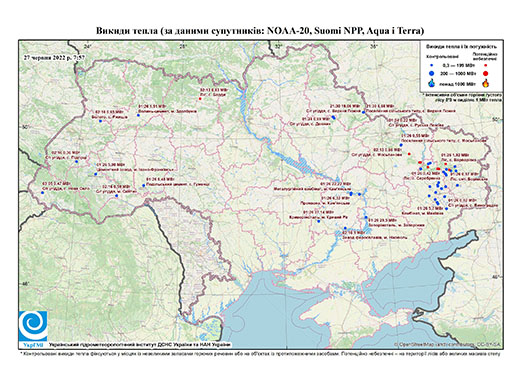Click the blue flame icon in legend

(432, 83)
